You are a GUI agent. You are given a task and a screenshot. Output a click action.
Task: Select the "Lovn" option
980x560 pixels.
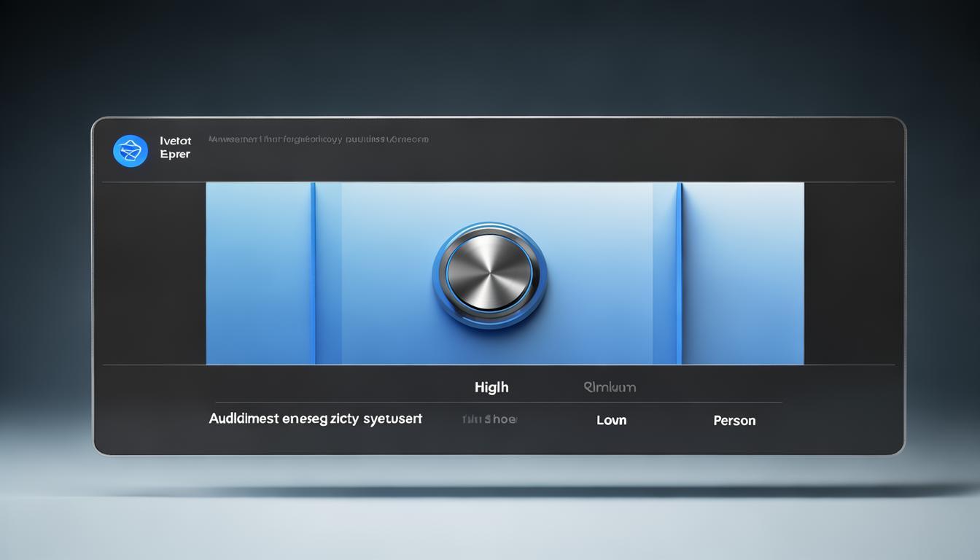click(x=611, y=420)
